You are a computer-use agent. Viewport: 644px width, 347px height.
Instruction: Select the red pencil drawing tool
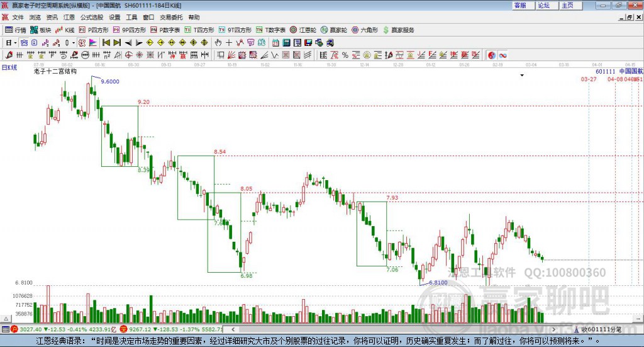[x=9, y=55]
